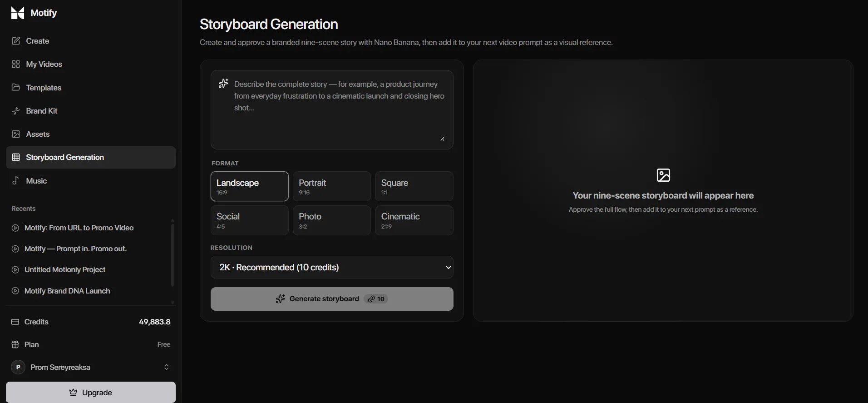868x403 pixels.
Task: Click the Recents scroll-down arrow
Action: pos(173,303)
